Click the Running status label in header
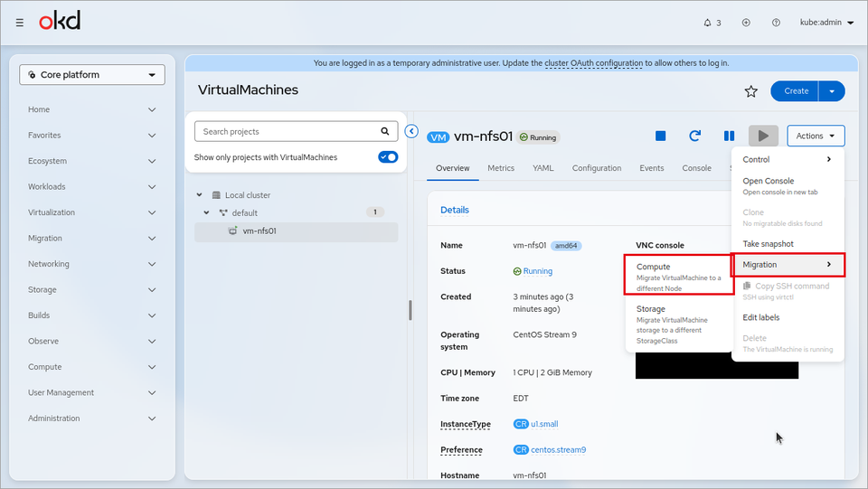The width and height of the screenshot is (868, 489). point(538,137)
